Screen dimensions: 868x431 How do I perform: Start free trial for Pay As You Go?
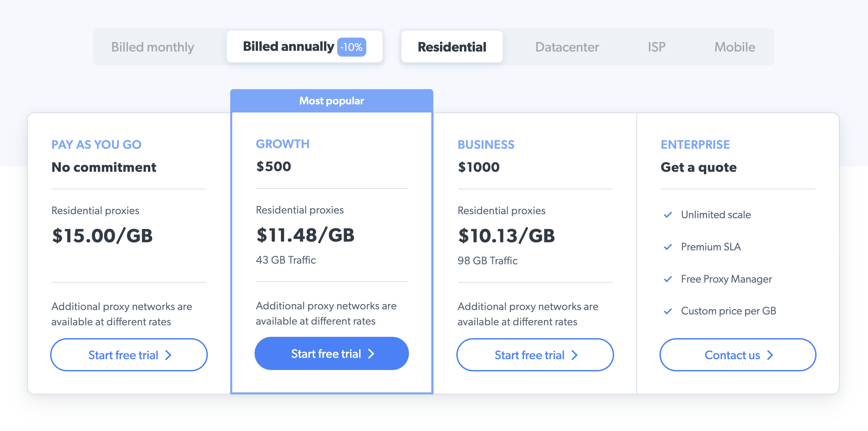(129, 355)
